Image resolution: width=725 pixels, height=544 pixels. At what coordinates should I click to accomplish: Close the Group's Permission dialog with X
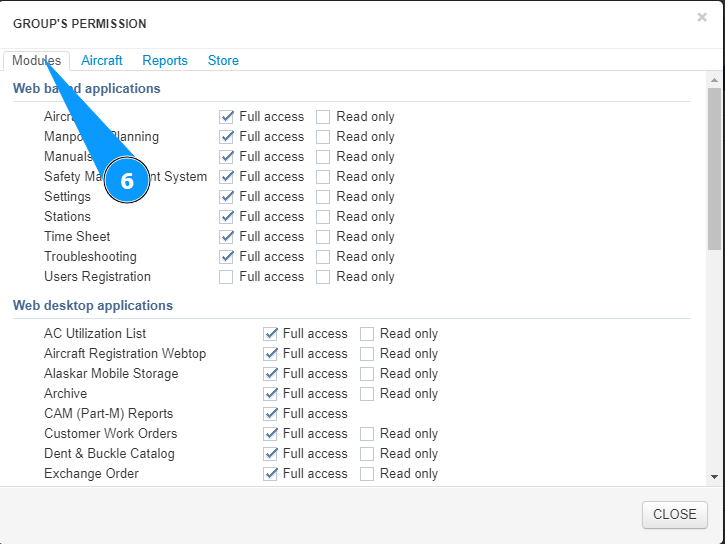pos(702,17)
